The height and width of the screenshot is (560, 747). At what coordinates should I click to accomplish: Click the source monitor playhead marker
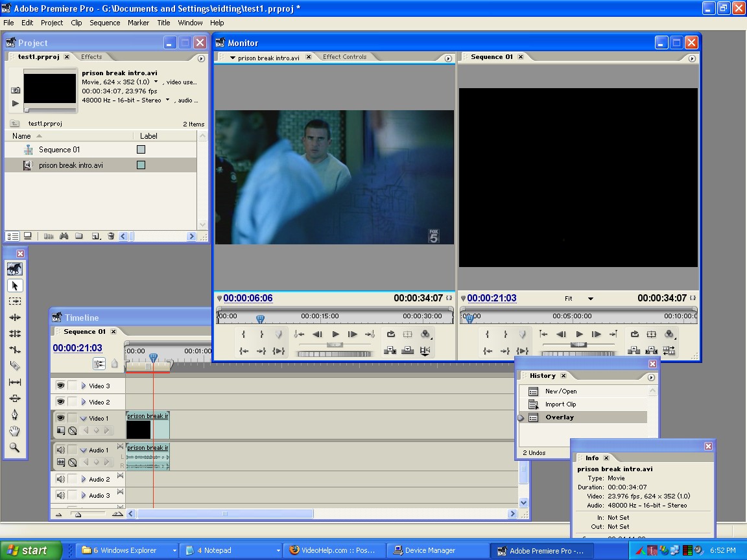pos(260,318)
